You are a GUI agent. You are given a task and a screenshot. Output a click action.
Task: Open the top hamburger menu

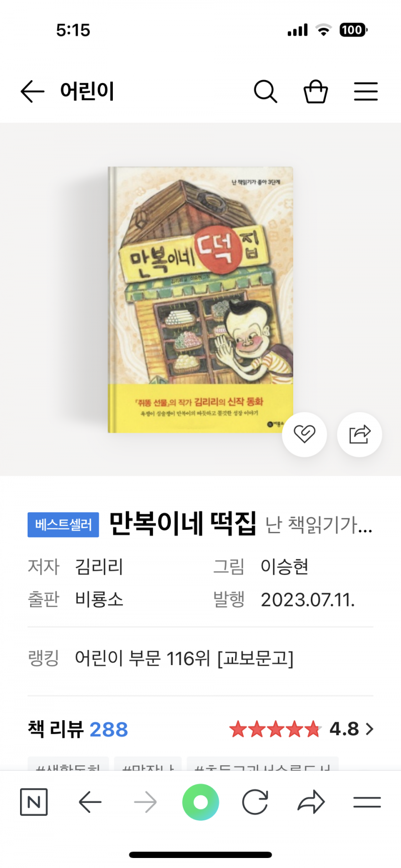coord(366,92)
